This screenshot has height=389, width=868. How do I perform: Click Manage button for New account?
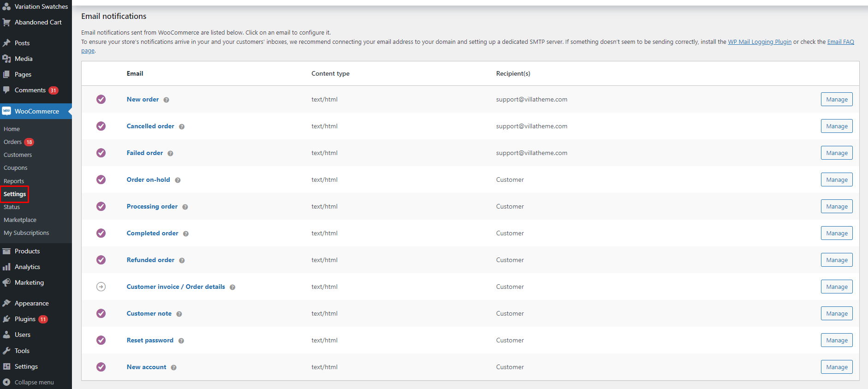tap(837, 367)
